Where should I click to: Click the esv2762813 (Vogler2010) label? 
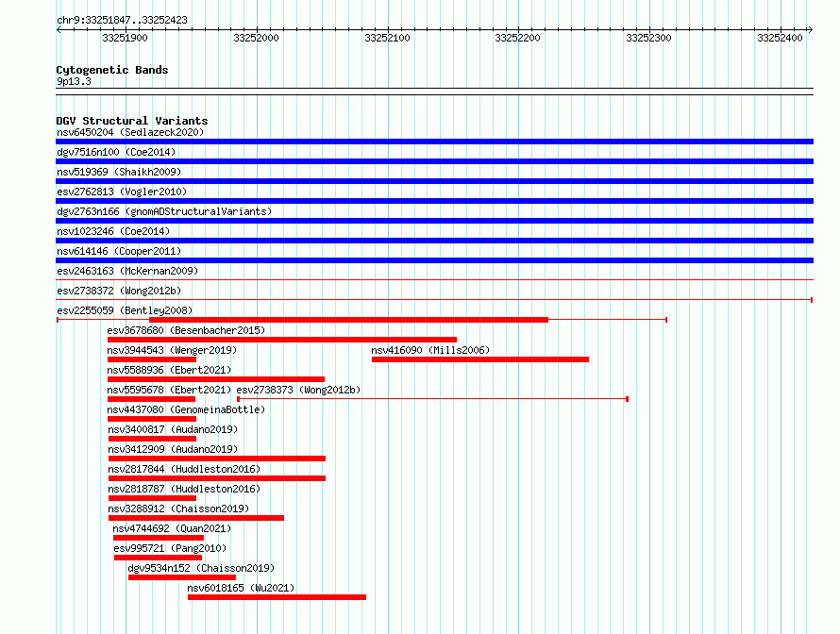122,192
